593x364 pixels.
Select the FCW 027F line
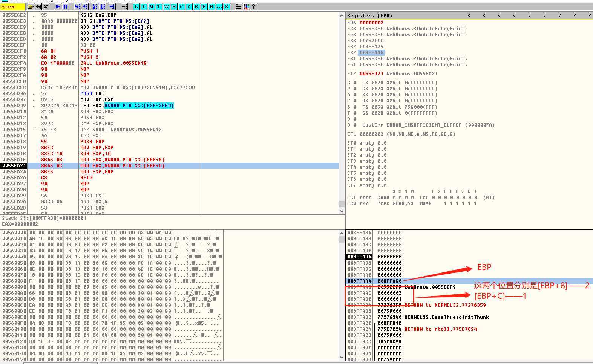[x=412, y=203]
